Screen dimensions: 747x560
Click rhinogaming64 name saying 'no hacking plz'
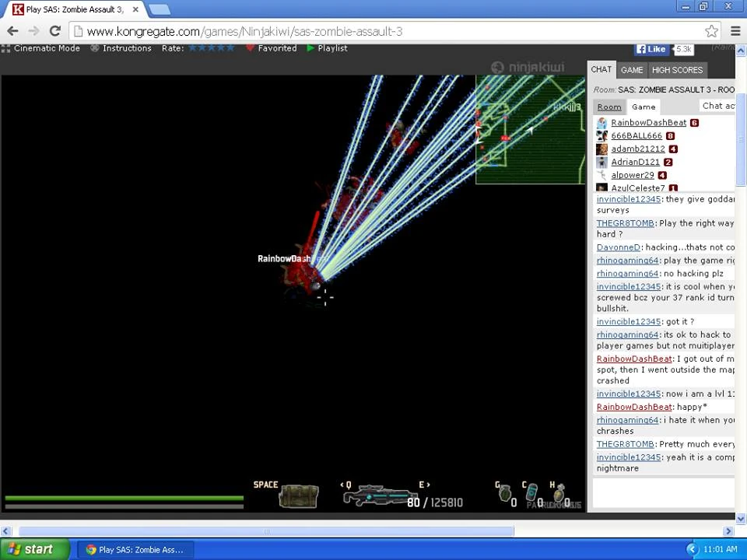tap(627, 273)
